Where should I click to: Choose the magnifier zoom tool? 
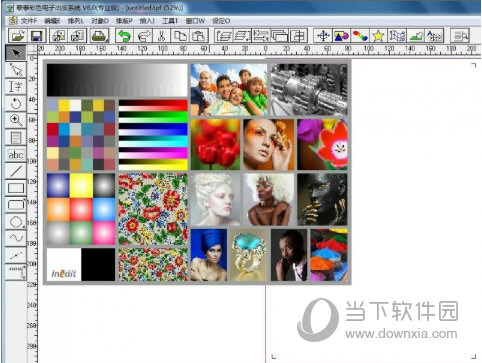tap(16, 120)
